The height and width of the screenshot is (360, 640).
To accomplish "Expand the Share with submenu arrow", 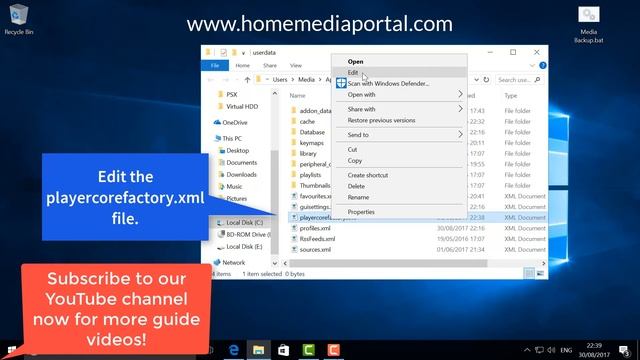I will [460, 109].
